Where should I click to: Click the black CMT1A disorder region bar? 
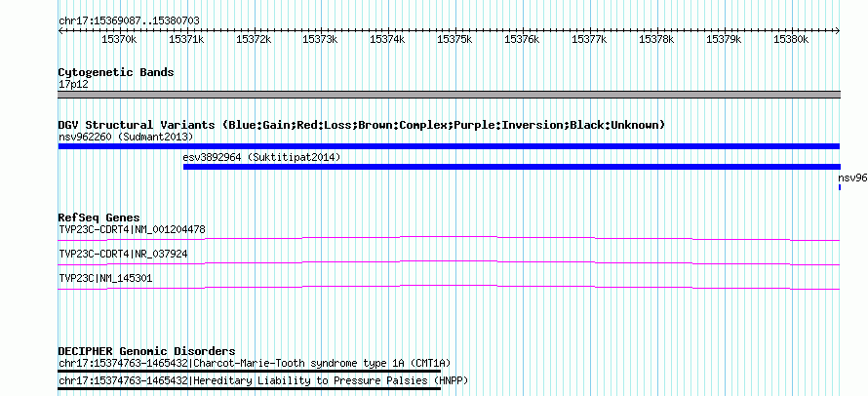point(249,371)
